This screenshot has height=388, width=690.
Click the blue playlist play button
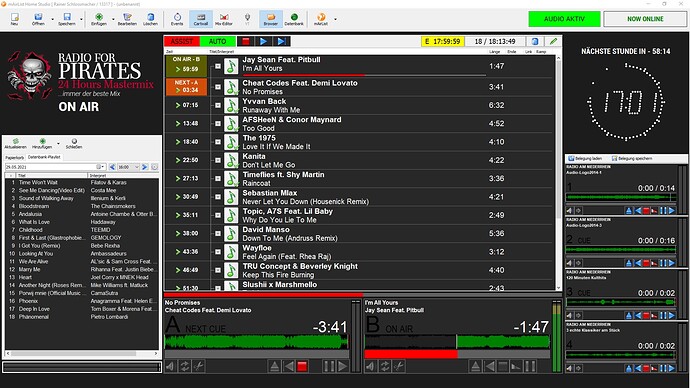tap(263, 41)
